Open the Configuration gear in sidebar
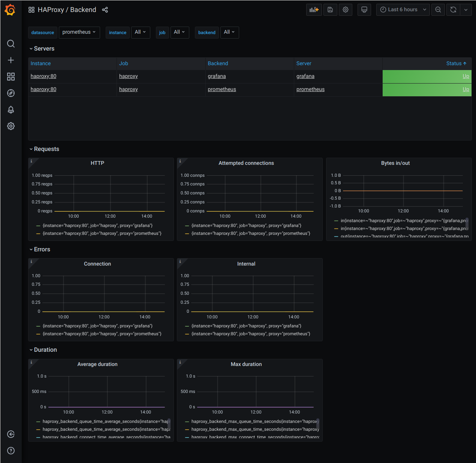 11,126
